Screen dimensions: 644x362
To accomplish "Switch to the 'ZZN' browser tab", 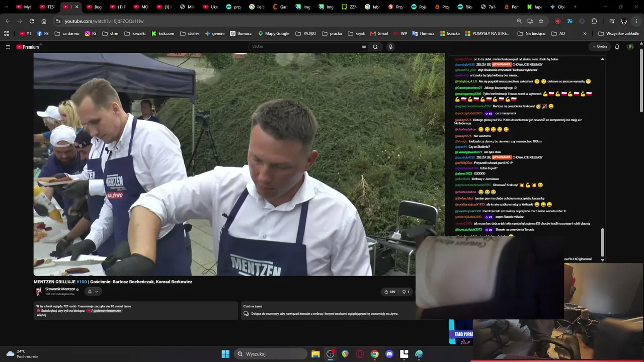I will point(349,7).
